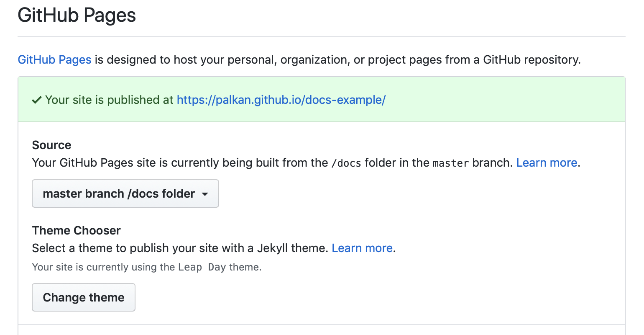
Task: Click the Source section heading
Action: point(52,145)
